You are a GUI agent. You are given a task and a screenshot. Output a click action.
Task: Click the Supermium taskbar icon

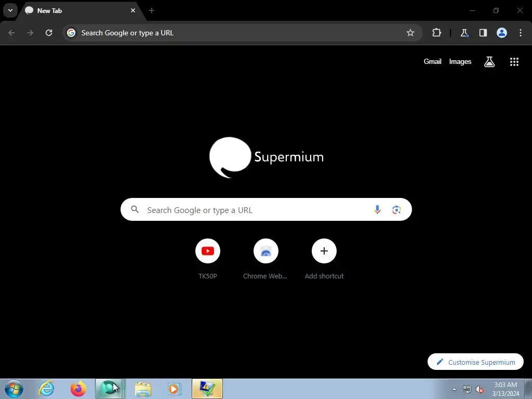pyautogui.click(x=109, y=389)
